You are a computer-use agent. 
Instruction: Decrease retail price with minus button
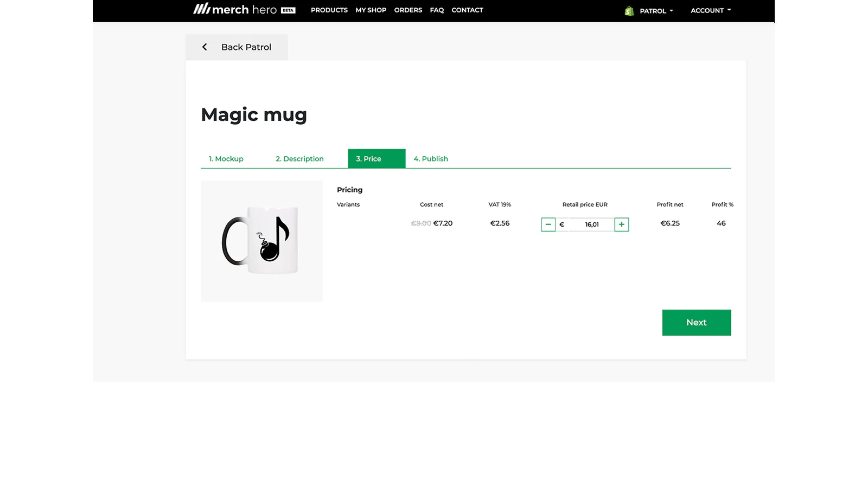click(x=548, y=224)
